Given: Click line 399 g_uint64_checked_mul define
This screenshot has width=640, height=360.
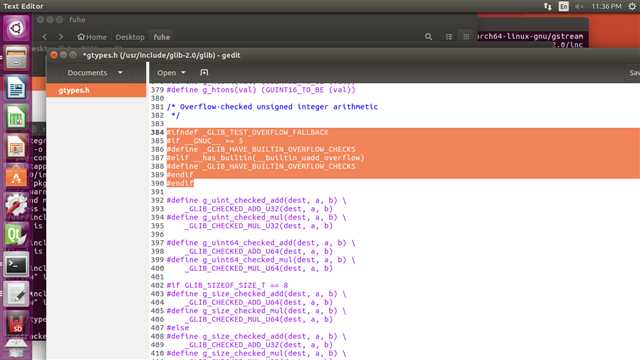Looking at the screenshot, I should click(261, 260).
